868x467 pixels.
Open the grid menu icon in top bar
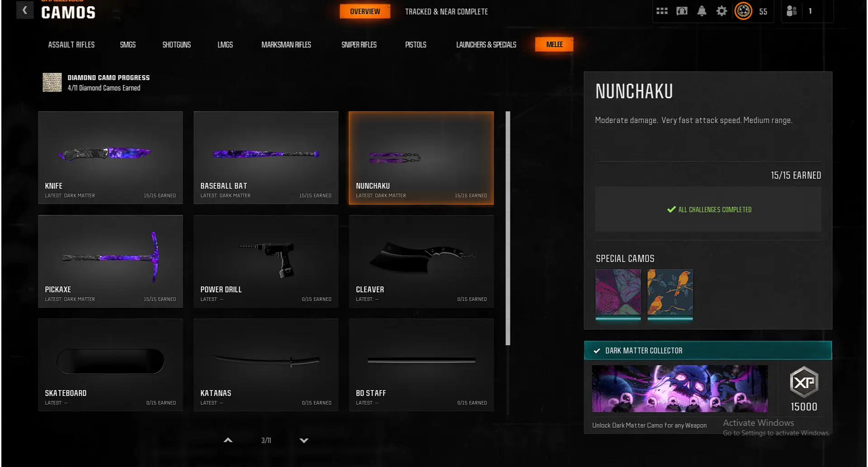click(x=662, y=11)
